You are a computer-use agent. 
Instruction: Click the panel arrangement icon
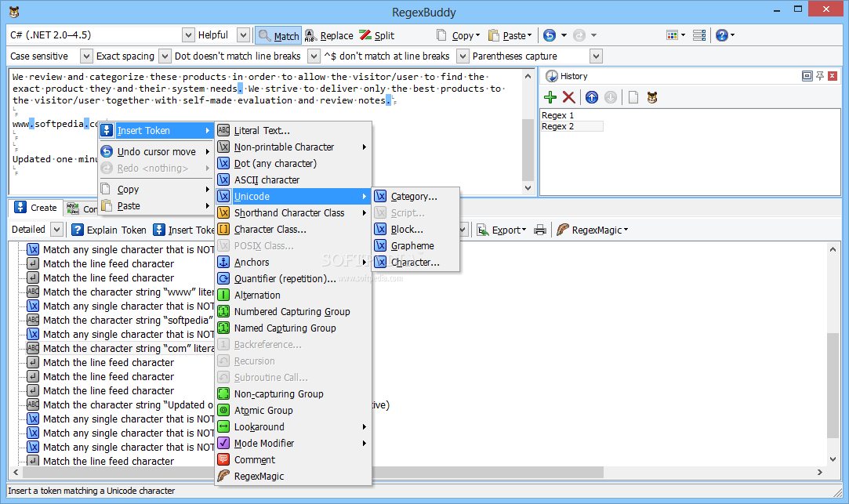pyautogui.click(x=699, y=35)
